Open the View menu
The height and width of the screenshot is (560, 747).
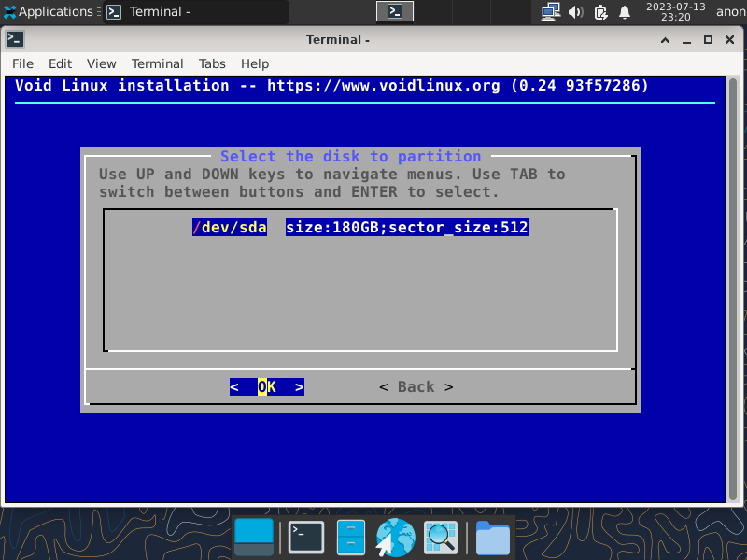pyautogui.click(x=102, y=63)
